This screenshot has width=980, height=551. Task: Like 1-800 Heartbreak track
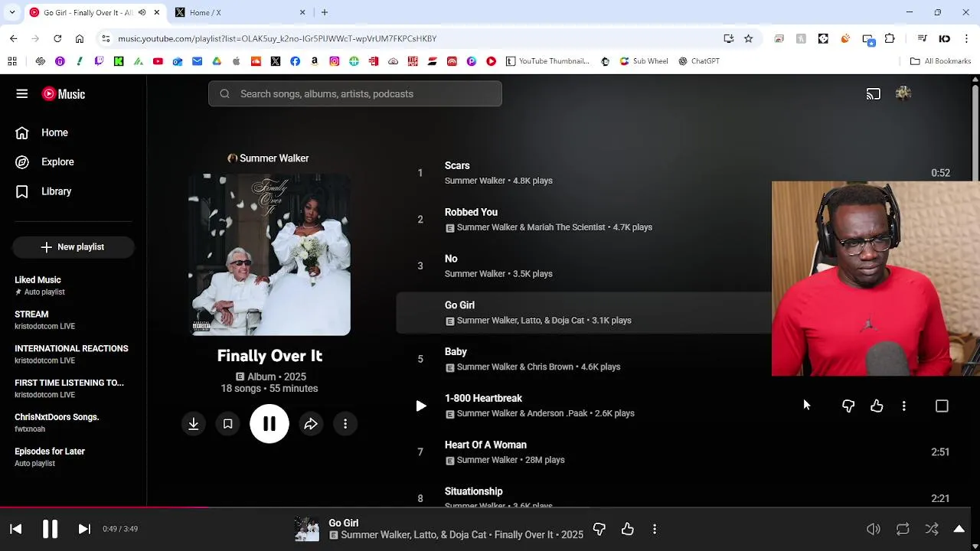click(x=877, y=406)
